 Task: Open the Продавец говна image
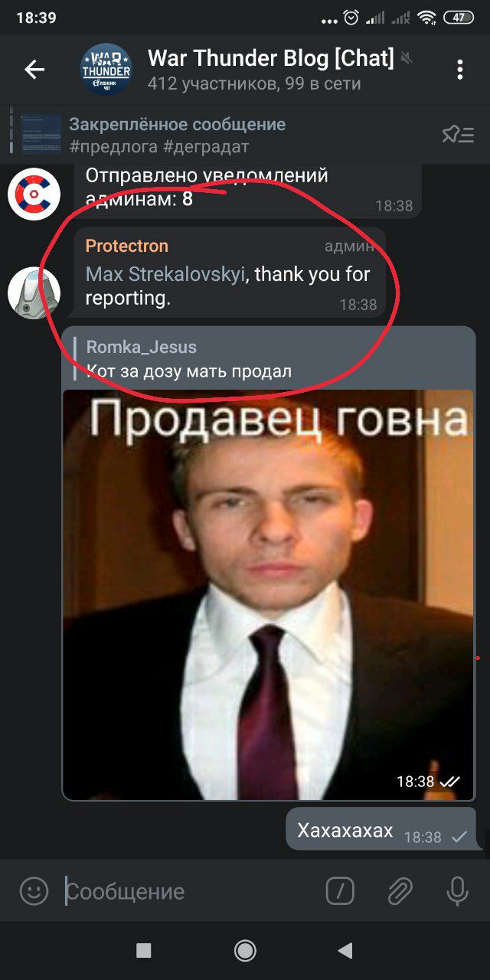click(x=268, y=594)
